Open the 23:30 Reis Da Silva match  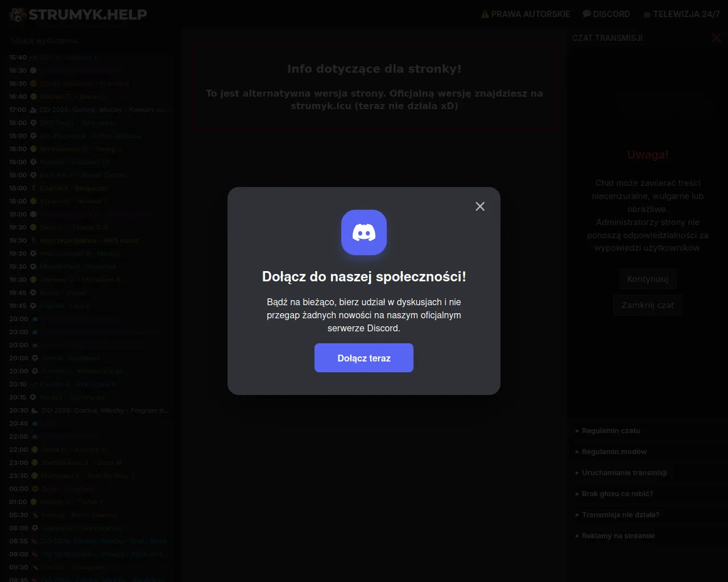tap(89, 476)
